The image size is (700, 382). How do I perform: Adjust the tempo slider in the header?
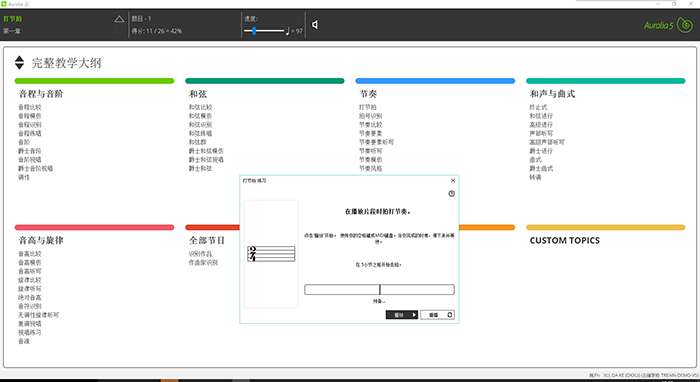point(264,31)
